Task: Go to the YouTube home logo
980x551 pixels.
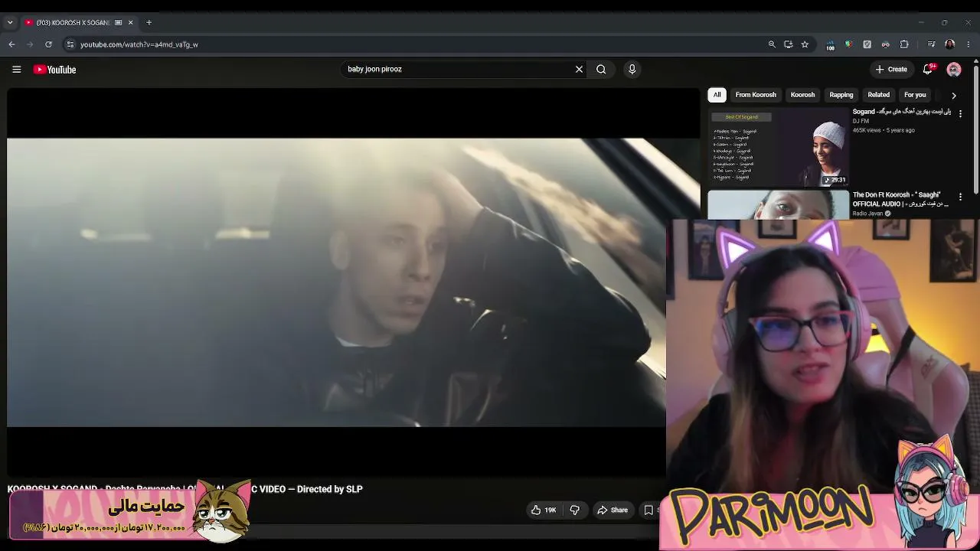Action: (54, 70)
